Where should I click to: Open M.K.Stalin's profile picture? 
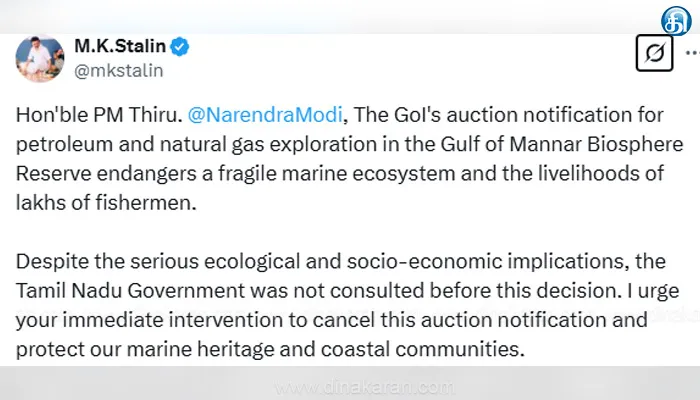pyautogui.click(x=40, y=56)
